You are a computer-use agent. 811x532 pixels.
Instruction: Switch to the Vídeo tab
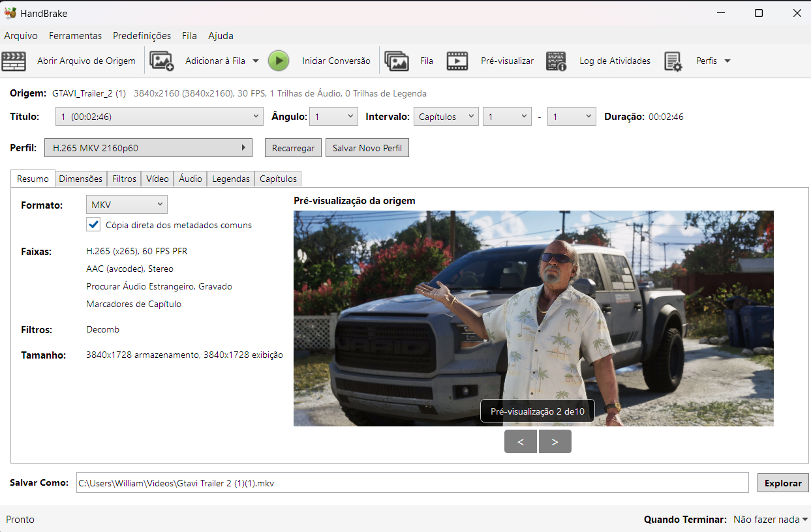point(157,179)
